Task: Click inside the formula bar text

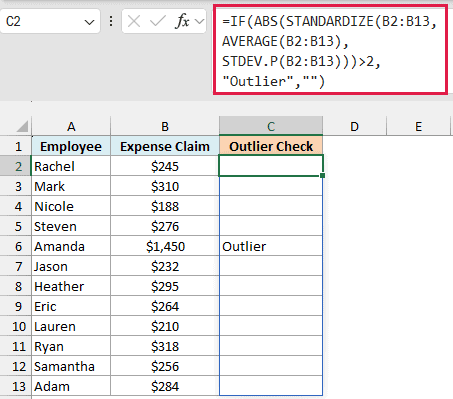Action: point(330,51)
